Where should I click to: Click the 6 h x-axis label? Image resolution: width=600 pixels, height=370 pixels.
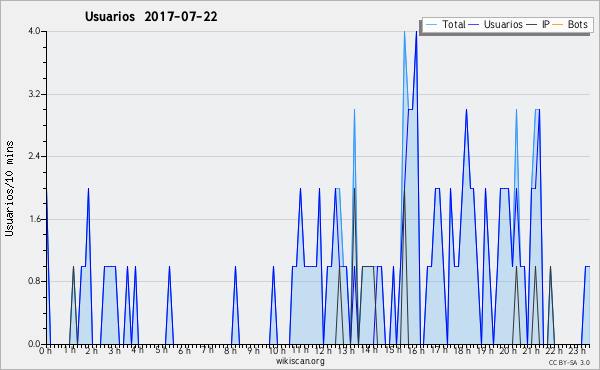(184, 351)
